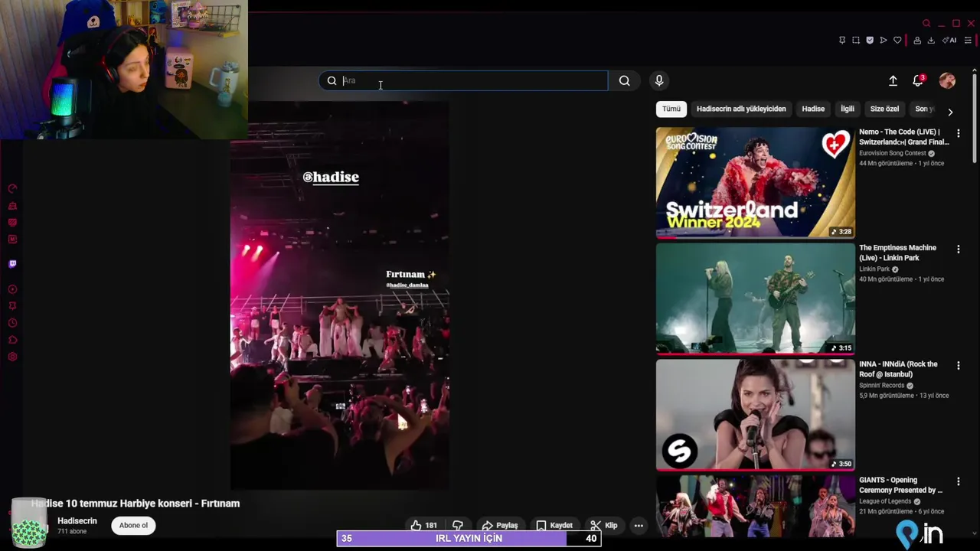Dislike the video with thumbs down
Screen dimensions: 980x551
[x=458, y=525]
